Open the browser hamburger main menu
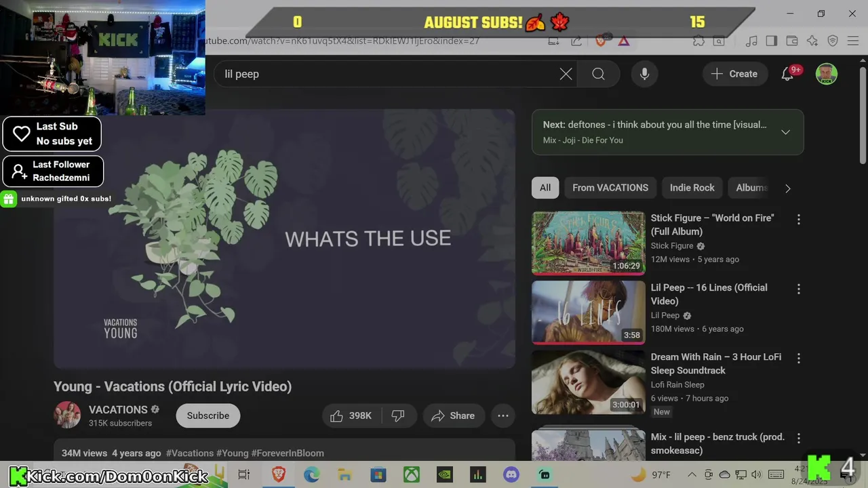 (853, 41)
